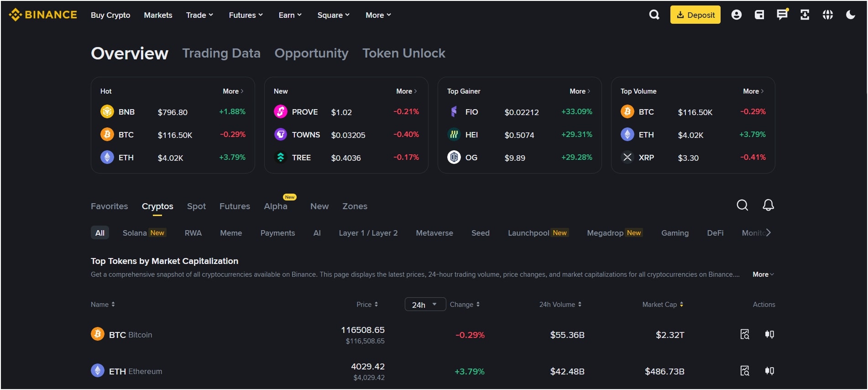This screenshot has width=868, height=390.
Task: Open the wallet icon in the header
Action: (759, 15)
